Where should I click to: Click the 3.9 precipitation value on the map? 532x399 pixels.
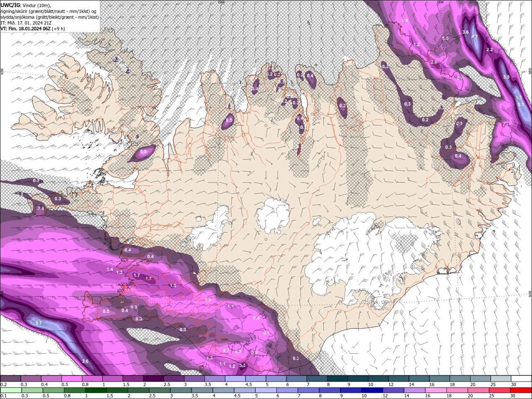(x=506, y=77)
